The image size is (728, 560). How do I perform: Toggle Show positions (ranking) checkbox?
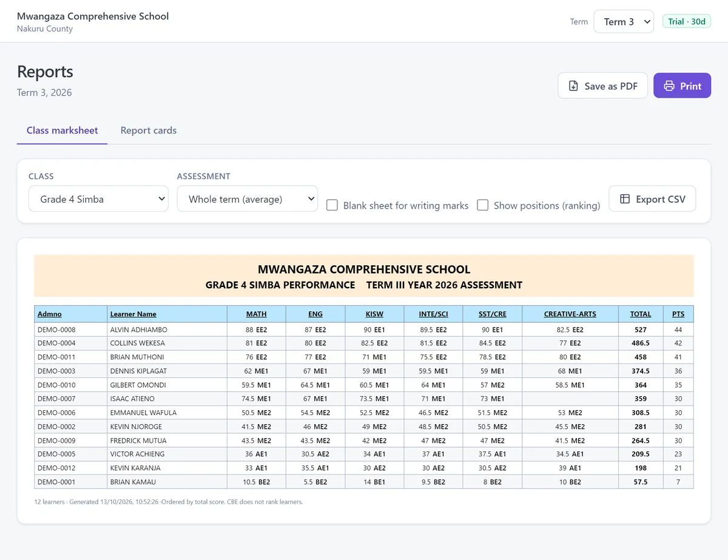tap(482, 205)
